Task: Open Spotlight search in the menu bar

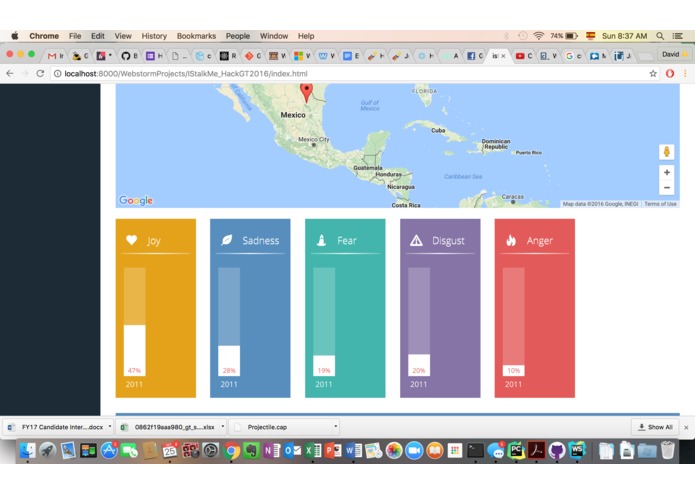Action: 660,36
